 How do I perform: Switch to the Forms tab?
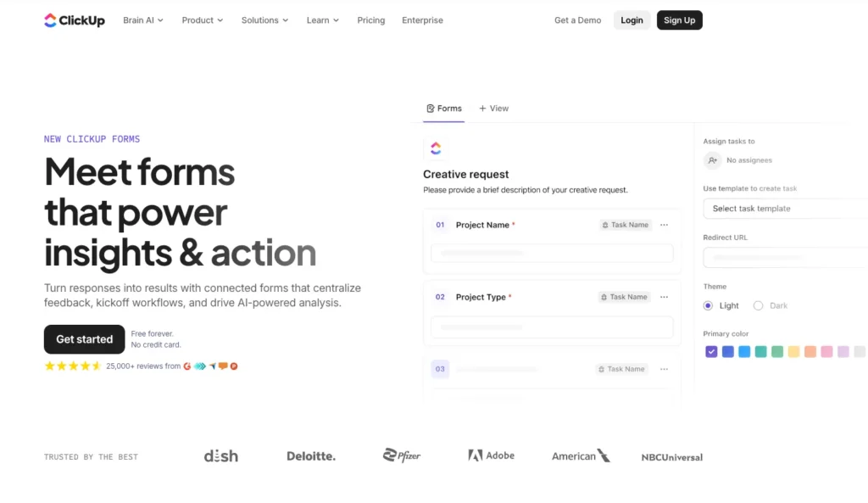click(444, 109)
